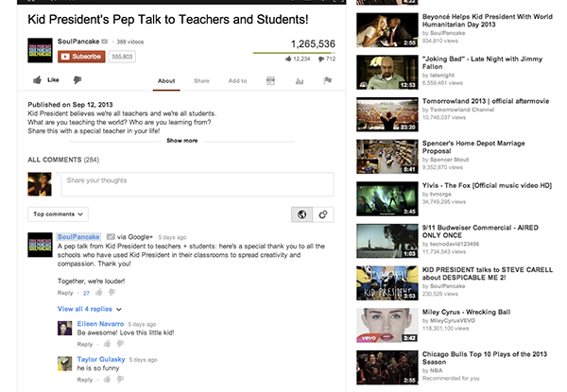Screen dimensions: 567x392
Task: Reply to the SoulPancake comment
Action: [x=65, y=293]
